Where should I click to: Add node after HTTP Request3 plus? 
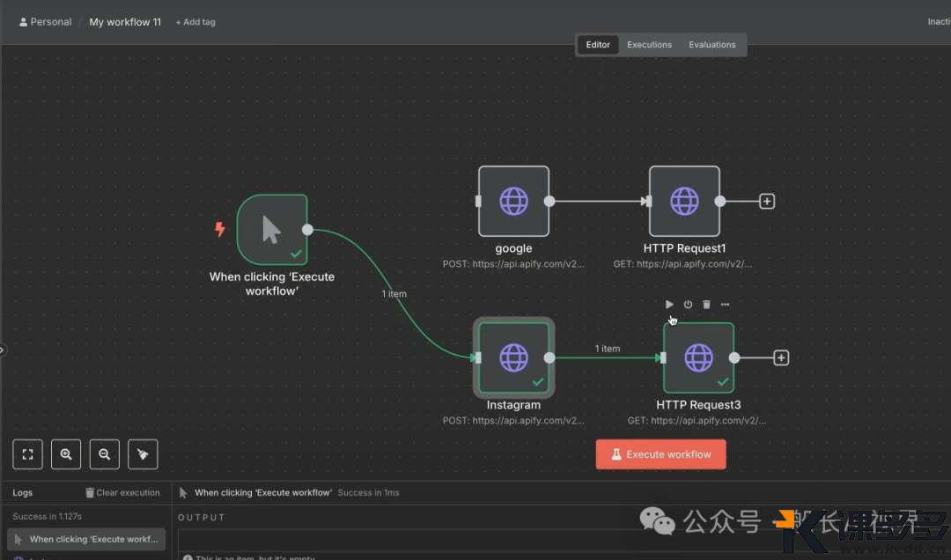click(x=781, y=357)
